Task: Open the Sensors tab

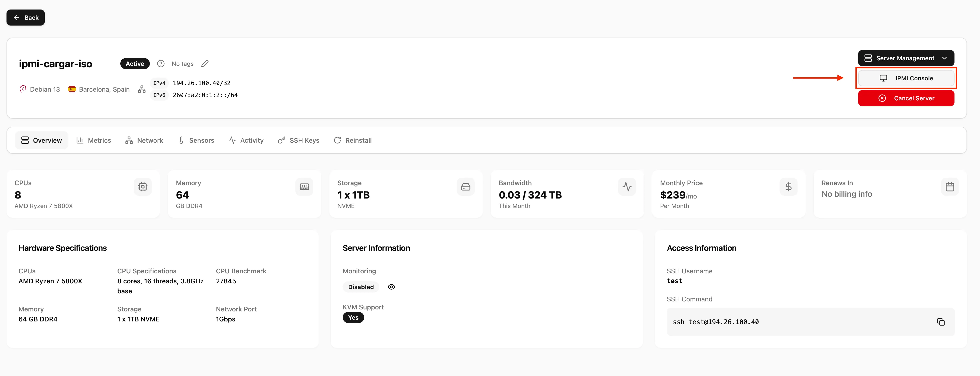Action: tap(196, 140)
